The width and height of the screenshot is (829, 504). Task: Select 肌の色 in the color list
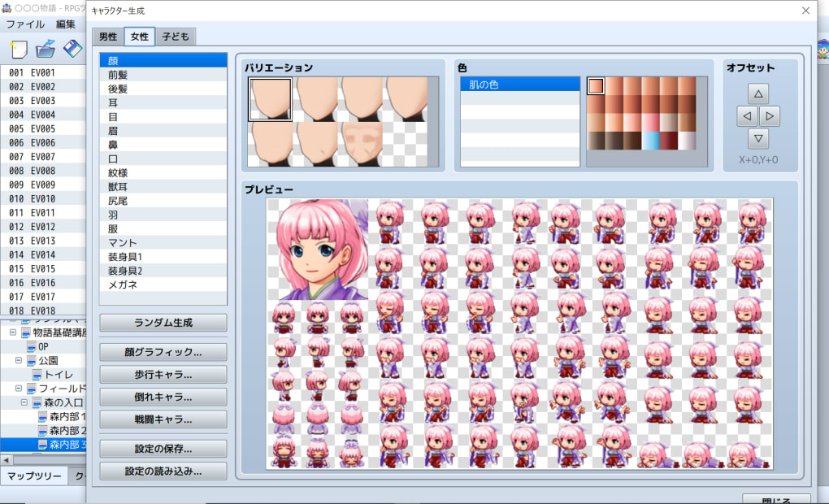click(x=520, y=84)
